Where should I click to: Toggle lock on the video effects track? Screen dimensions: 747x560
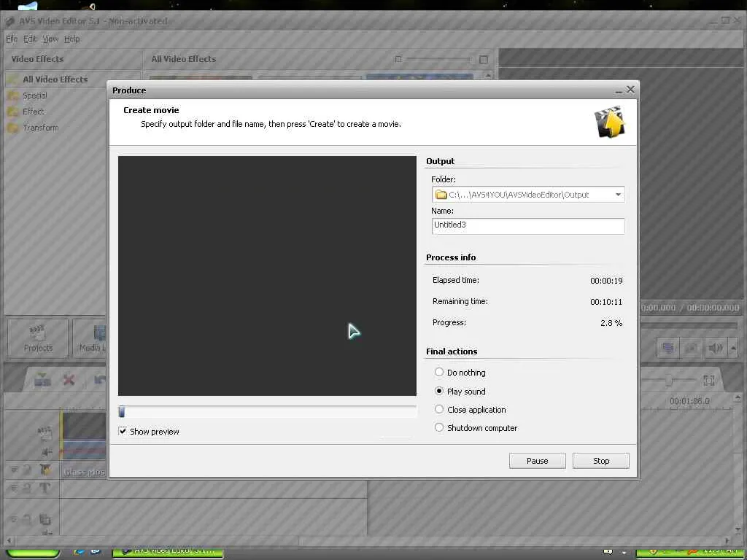[27, 470]
